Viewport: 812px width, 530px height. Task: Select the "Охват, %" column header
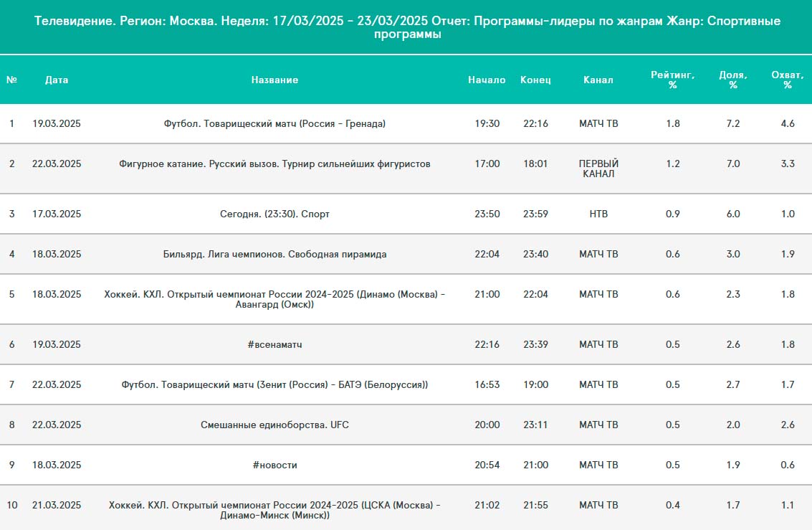tap(787, 80)
